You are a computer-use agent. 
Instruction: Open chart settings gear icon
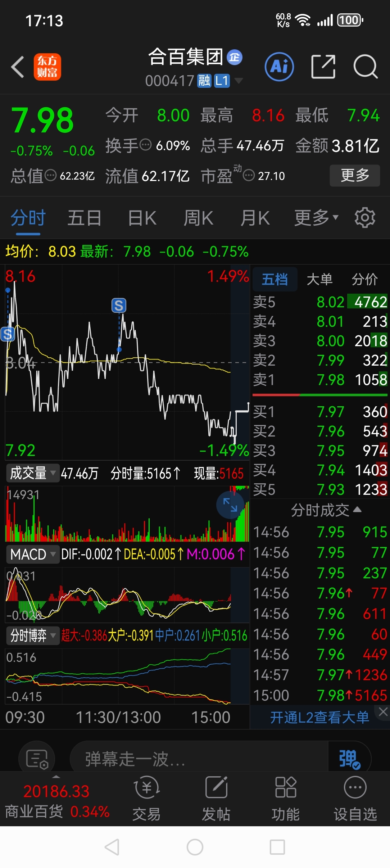pos(365,217)
